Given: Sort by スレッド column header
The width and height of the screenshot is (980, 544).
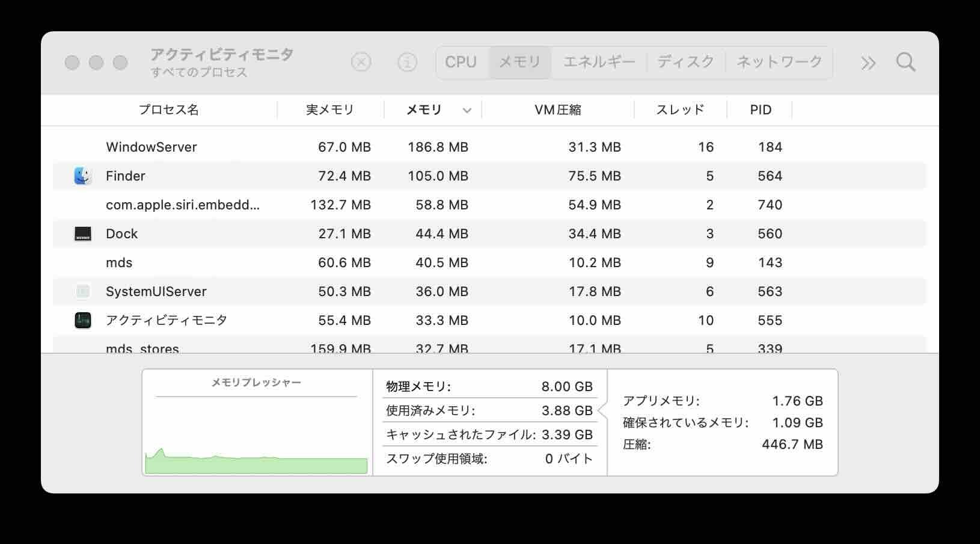Looking at the screenshot, I should [680, 110].
